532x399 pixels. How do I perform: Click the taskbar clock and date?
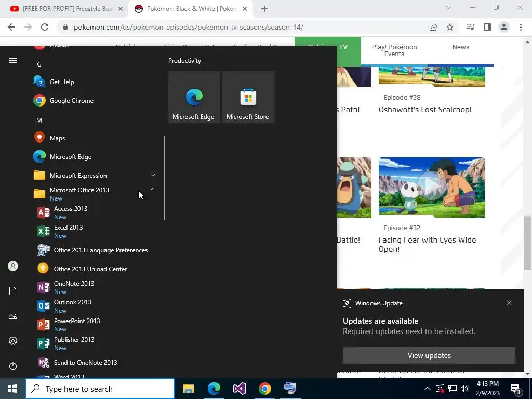pyautogui.click(x=487, y=389)
